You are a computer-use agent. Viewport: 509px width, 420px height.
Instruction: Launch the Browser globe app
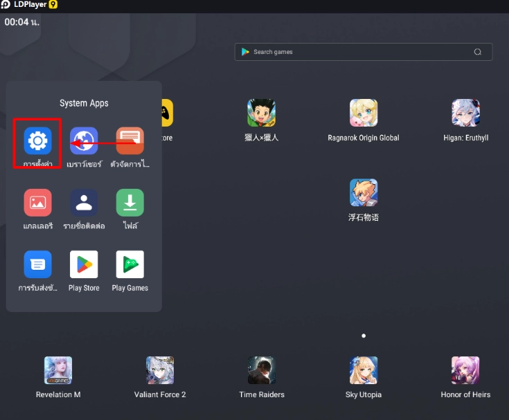pos(84,141)
